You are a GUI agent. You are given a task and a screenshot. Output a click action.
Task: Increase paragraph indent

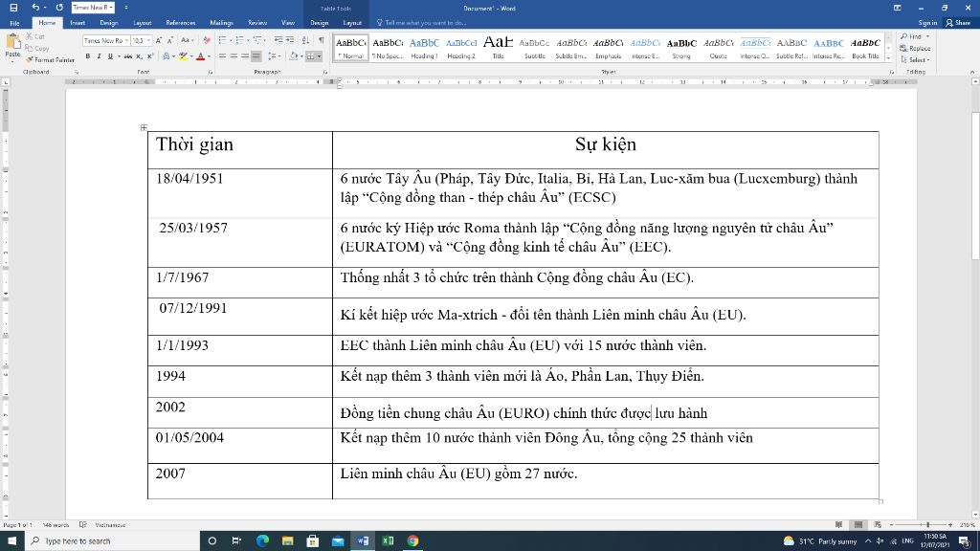[x=290, y=40]
